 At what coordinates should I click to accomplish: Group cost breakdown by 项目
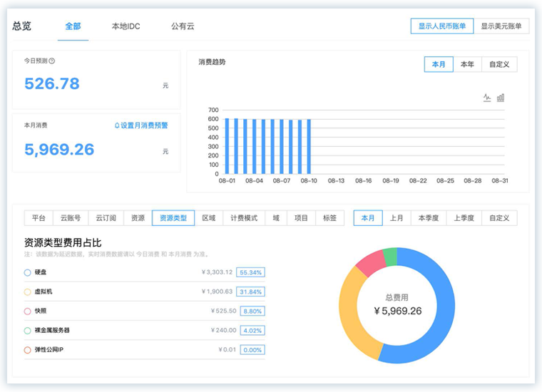301,218
